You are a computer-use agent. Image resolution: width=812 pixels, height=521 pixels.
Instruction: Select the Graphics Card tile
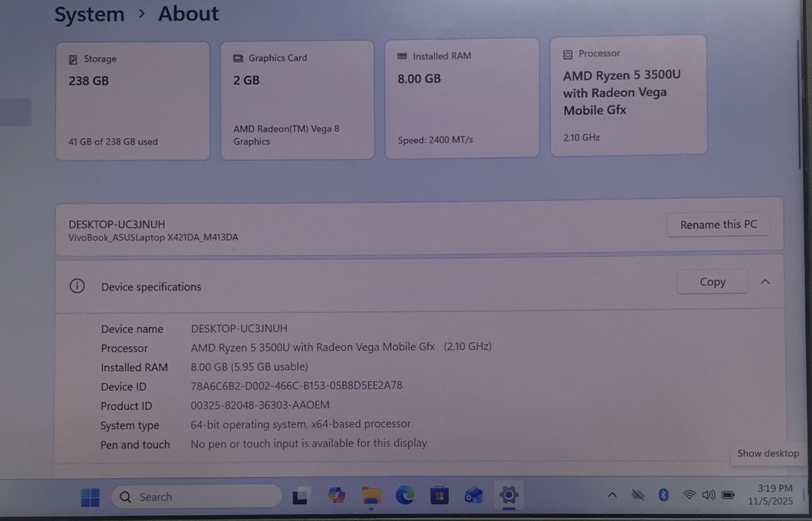(297, 100)
